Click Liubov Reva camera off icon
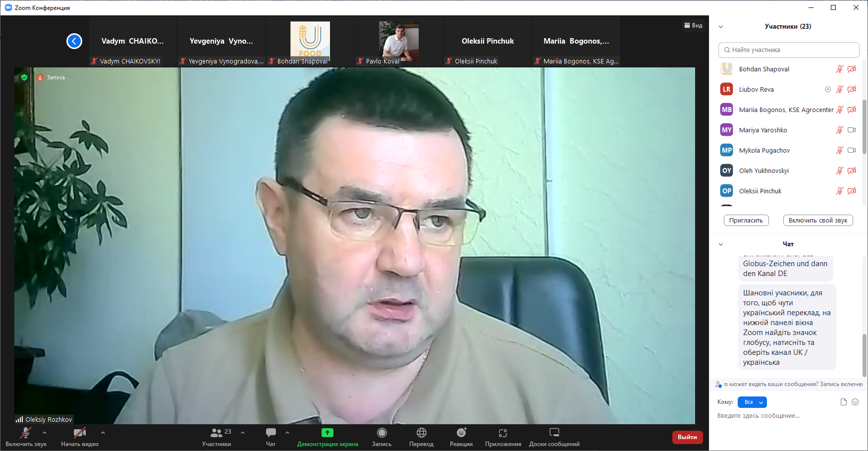868x451 pixels. click(x=852, y=90)
